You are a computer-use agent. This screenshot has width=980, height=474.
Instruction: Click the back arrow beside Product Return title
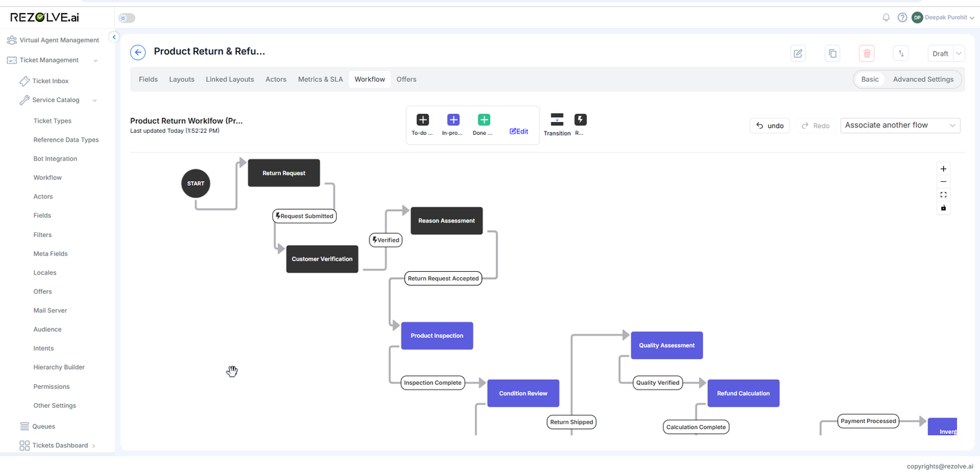(x=138, y=52)
